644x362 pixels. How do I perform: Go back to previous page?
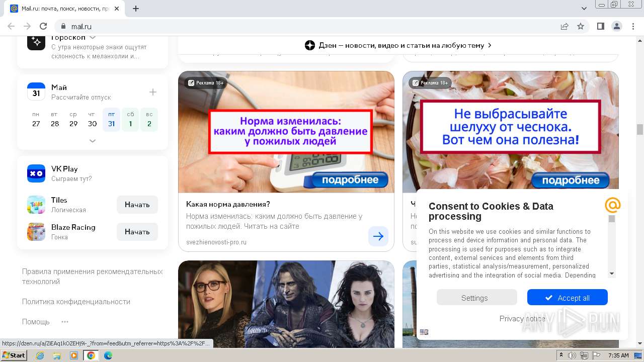pos(11,26)
